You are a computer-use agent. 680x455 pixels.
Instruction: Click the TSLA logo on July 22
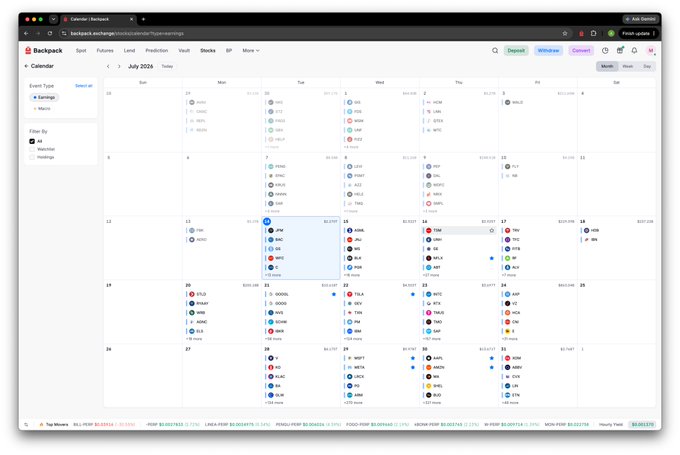point(350,294)
